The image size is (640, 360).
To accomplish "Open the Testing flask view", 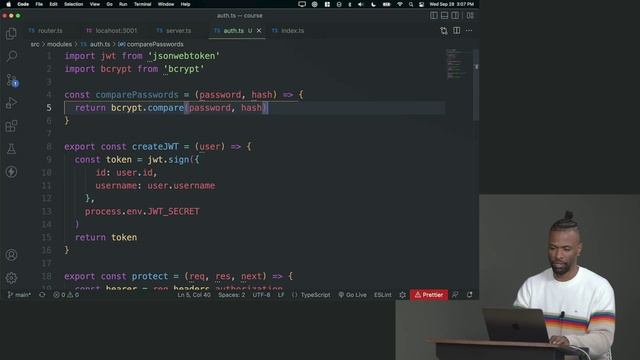I will [11, 149].
